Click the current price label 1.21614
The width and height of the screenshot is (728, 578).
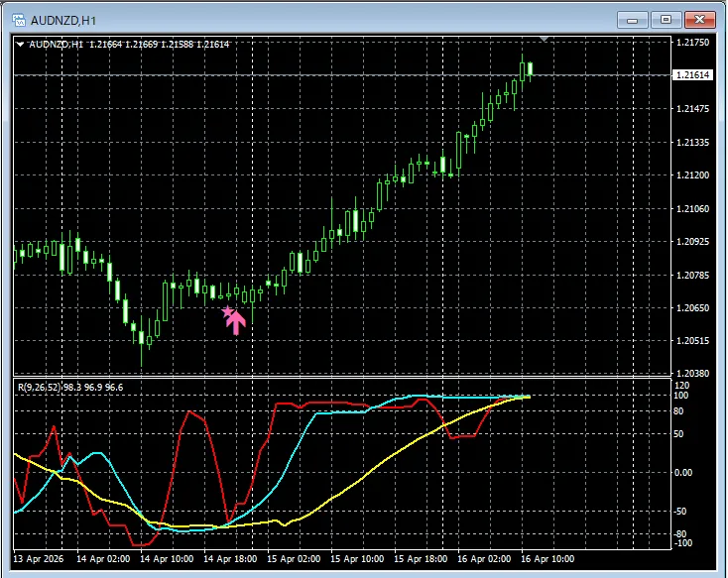point(691,75)
